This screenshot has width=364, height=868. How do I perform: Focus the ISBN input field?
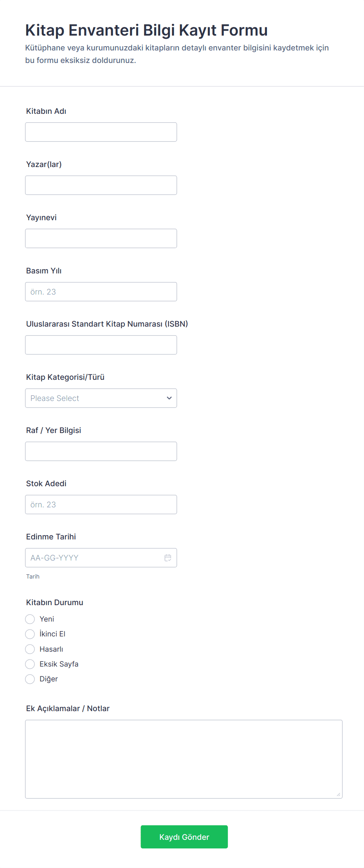[101, 345]
